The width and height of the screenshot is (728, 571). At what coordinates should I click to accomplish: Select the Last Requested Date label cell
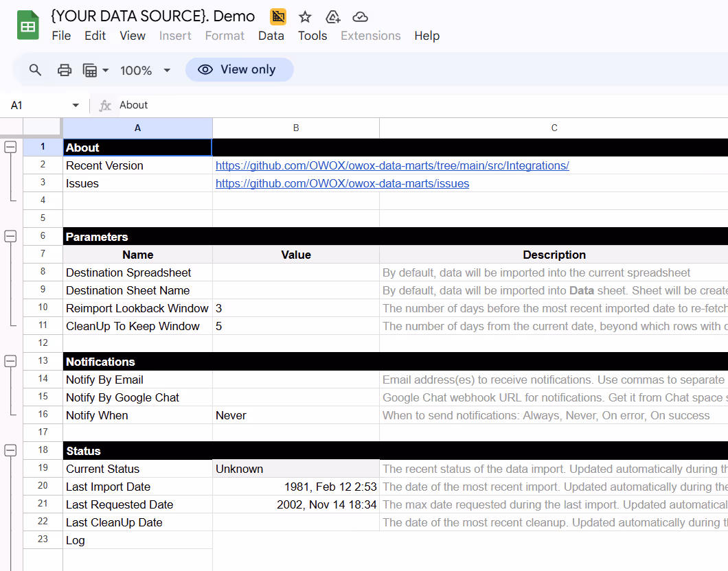[138, 504]
